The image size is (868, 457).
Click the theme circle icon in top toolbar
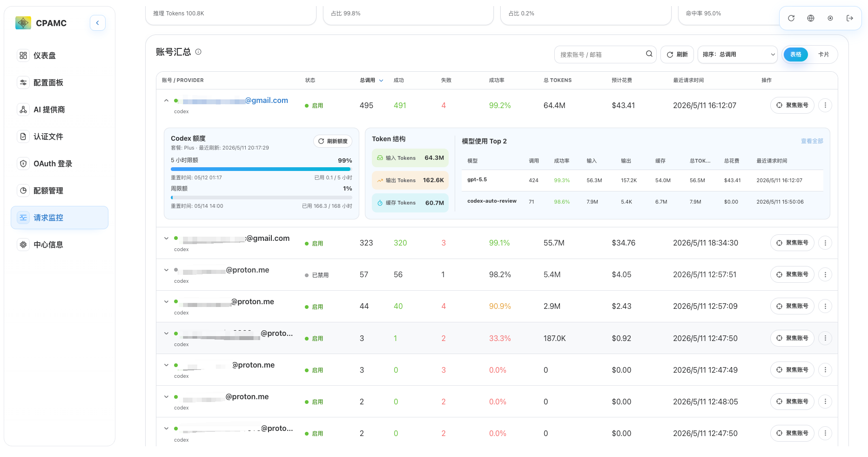click(830, 18)
